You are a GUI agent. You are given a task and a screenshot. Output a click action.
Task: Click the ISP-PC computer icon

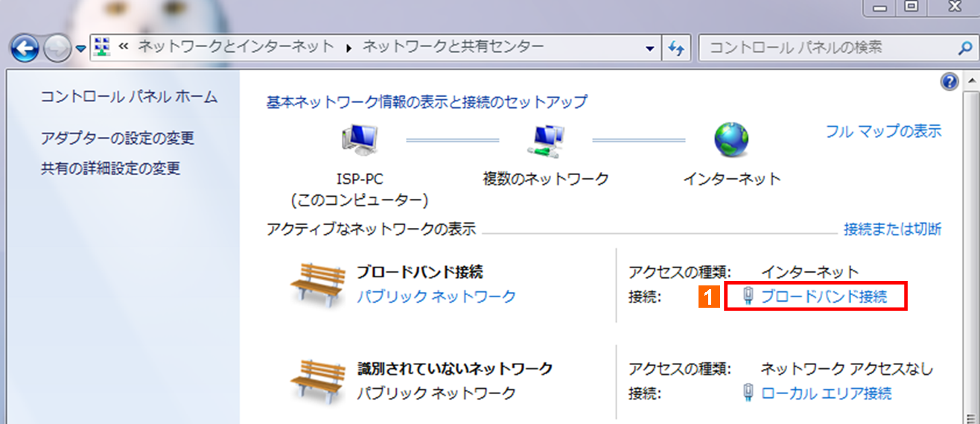(x=360, y=139)
